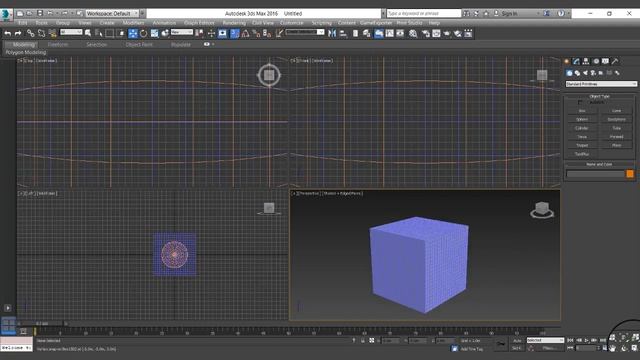This screenshot has width=640, height=360.
Task: Select the Shapes category icon
Action: [577, 73]
